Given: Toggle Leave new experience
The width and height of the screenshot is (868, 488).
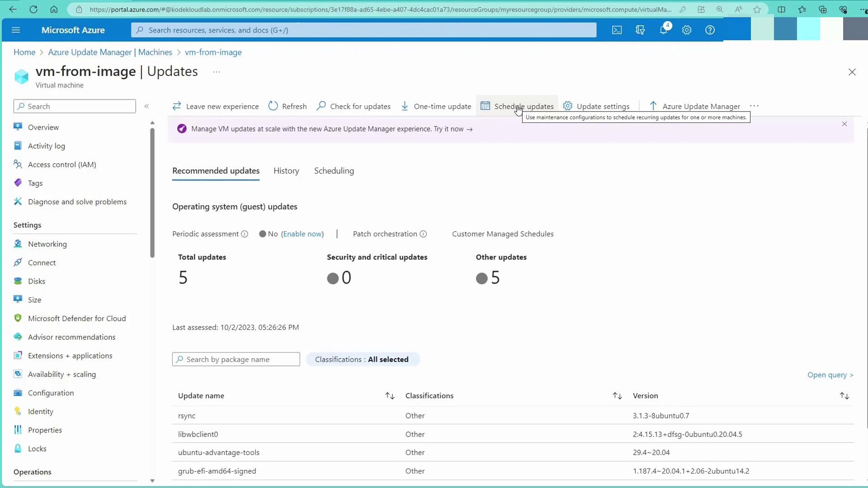Looking at the screenshot, I should [216, 106].
